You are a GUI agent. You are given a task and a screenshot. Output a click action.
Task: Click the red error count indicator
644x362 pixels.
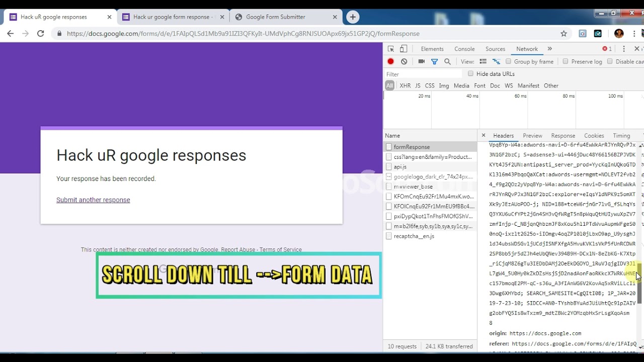tap(607, 49)
